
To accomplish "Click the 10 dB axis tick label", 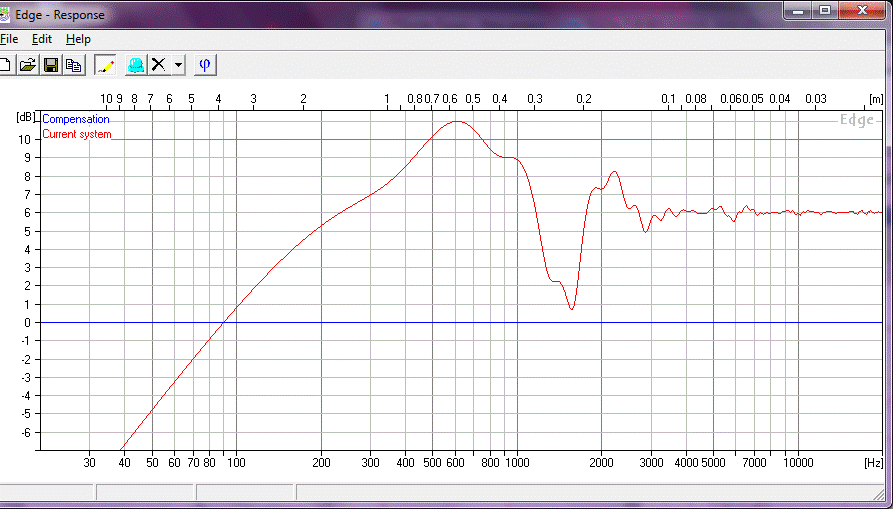I will 27,139.
